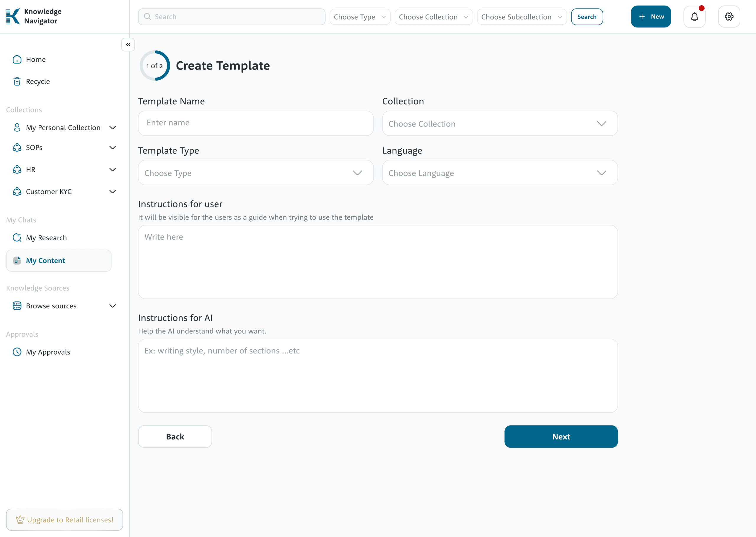This screenshot has width=756, height=537.
Task: Click the Home house icon
Action: 17,60
